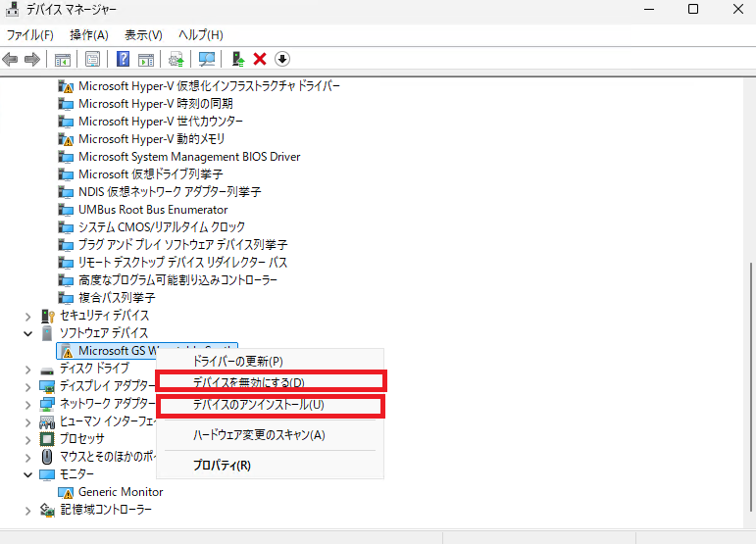Select Microsoft System Management BIOS Driver
This screenshot has height=544, width=756.
189,157
